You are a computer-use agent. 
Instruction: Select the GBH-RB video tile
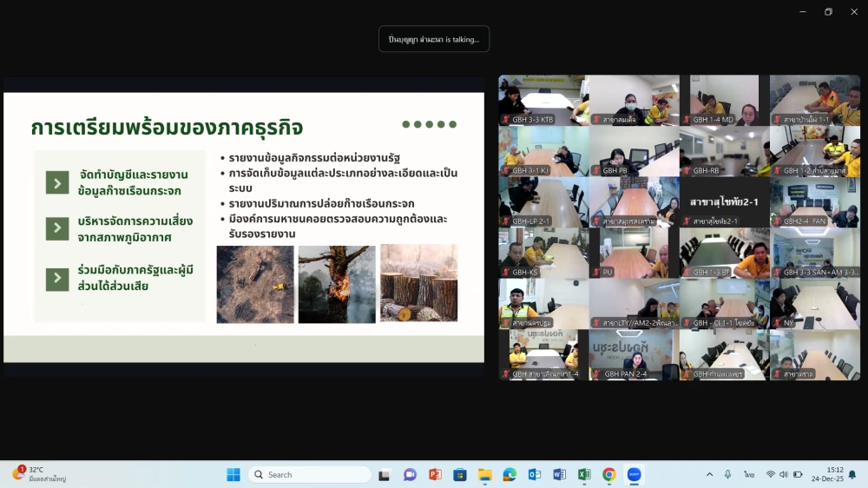click(725, 151)
